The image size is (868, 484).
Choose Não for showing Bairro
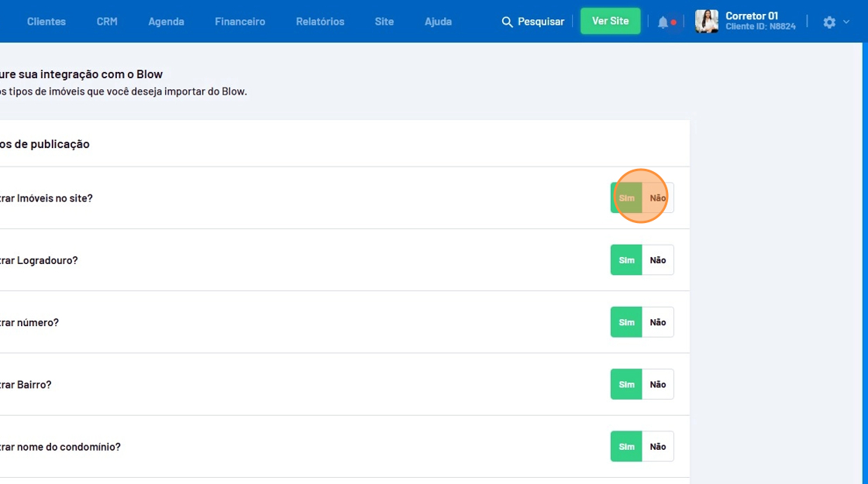coord(658,384)
